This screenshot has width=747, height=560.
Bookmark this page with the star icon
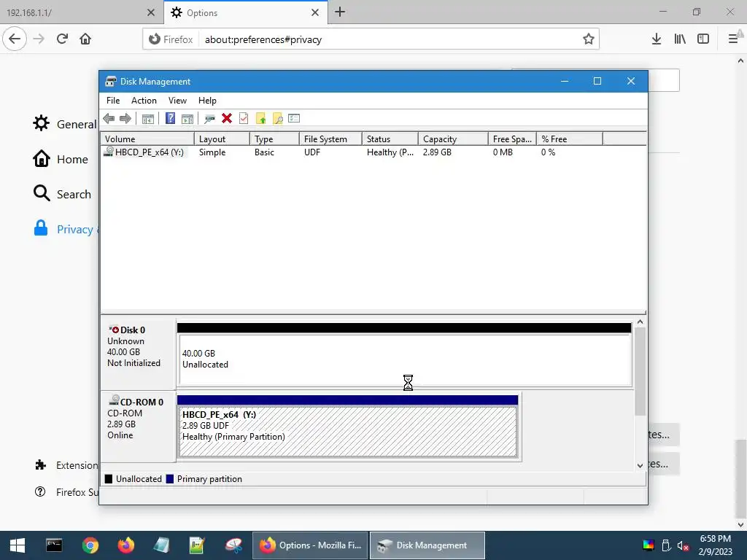pos(589,39)
